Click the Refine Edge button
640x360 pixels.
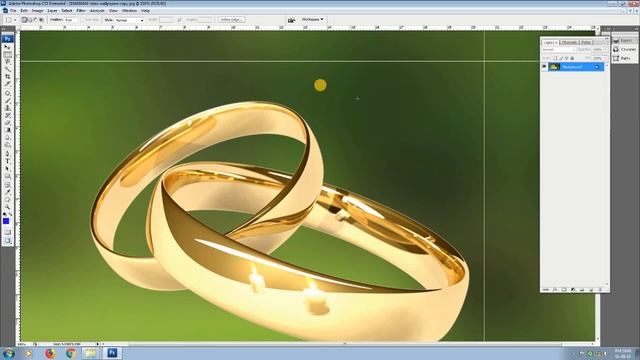click(231, 20)
